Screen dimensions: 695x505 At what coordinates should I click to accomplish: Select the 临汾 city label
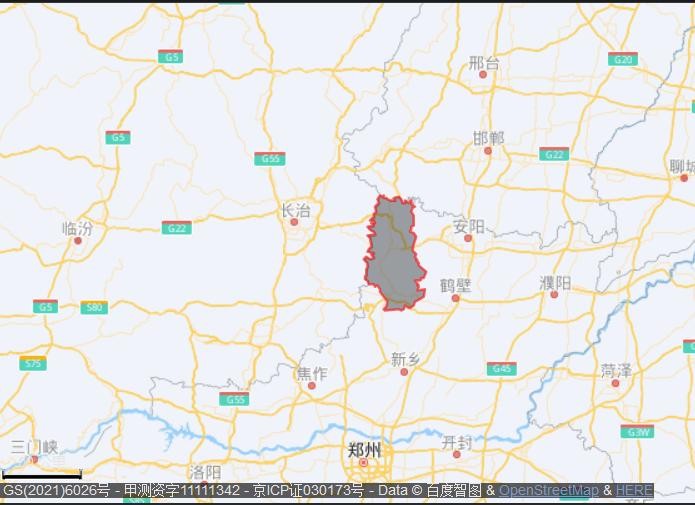click(77, 228)
